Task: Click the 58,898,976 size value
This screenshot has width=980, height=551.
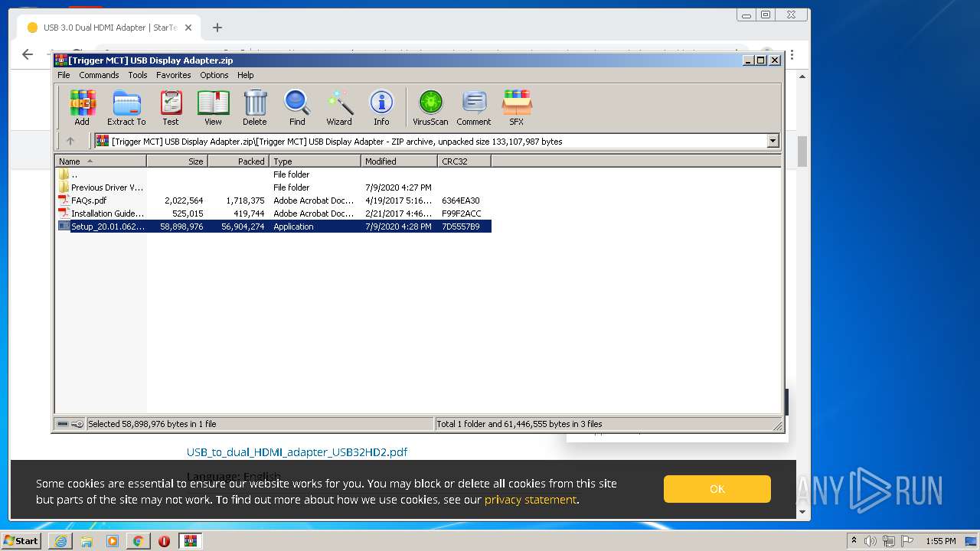Action: point(181,227)
